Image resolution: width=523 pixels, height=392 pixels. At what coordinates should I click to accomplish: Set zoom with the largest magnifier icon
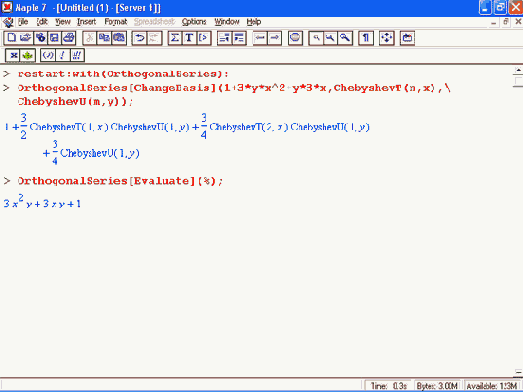click(x=345, y=38)
